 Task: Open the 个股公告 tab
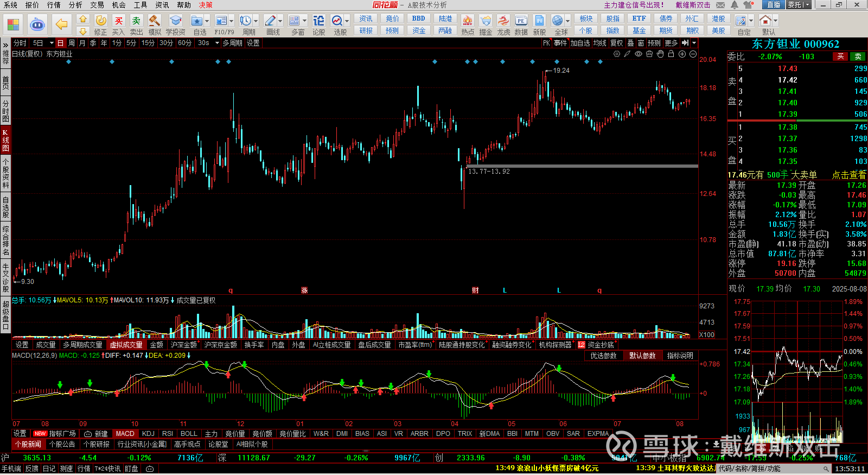(x=62, y=444)
